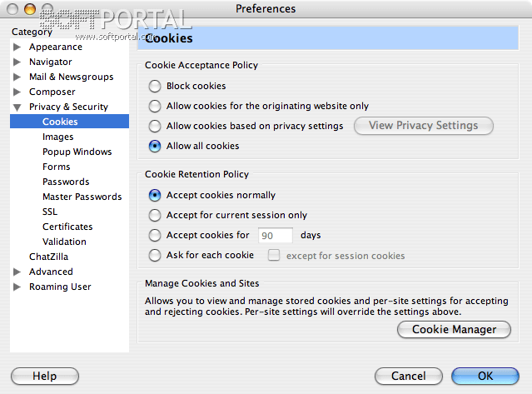Select Accept for current session only

click(155, 215)
